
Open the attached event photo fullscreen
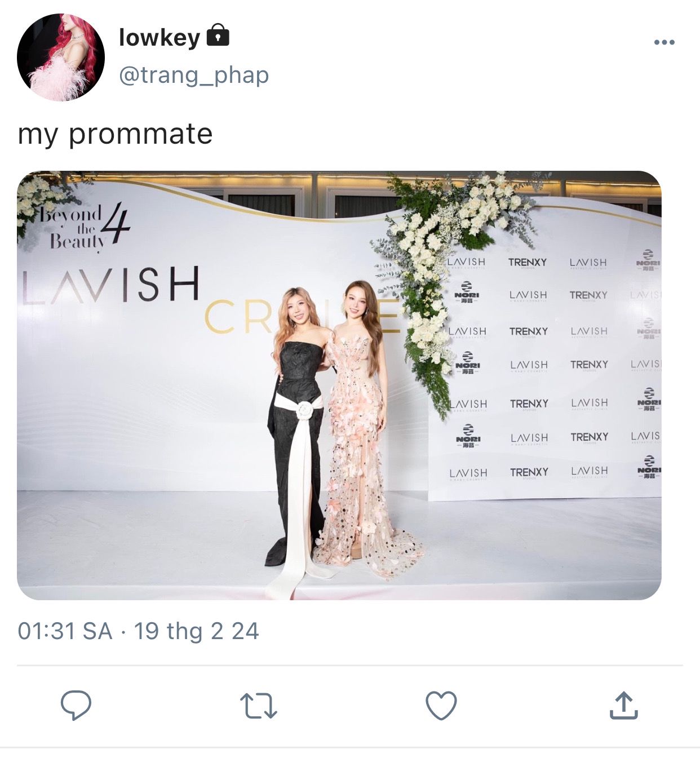tap(339, 385)
